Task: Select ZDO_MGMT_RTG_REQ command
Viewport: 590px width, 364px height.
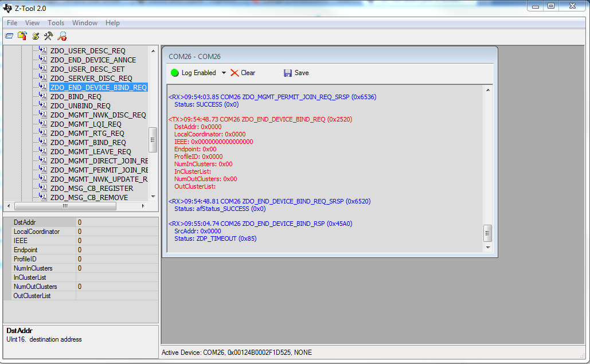Action: point(87,134)
